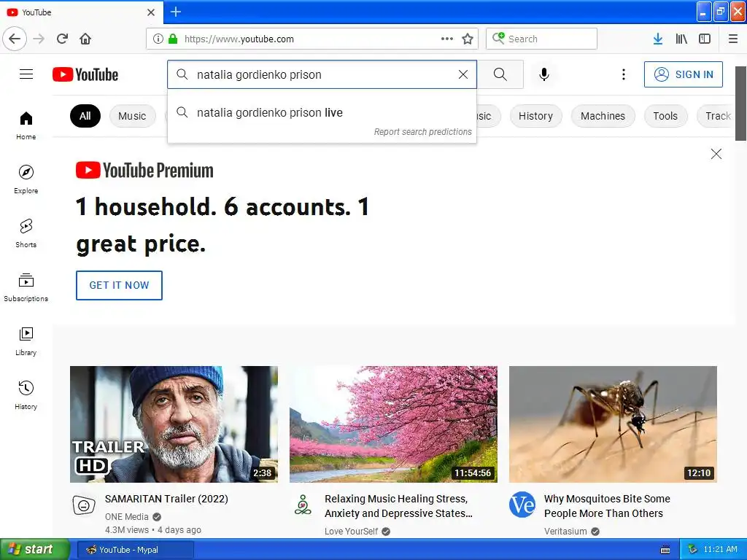
Task: Select the Tools filter chip
Action: tap(665, 116)
